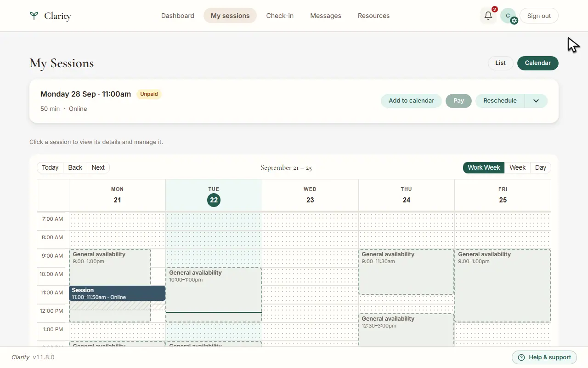Open the 11:00–11:50am Session event

click(117, 293)
